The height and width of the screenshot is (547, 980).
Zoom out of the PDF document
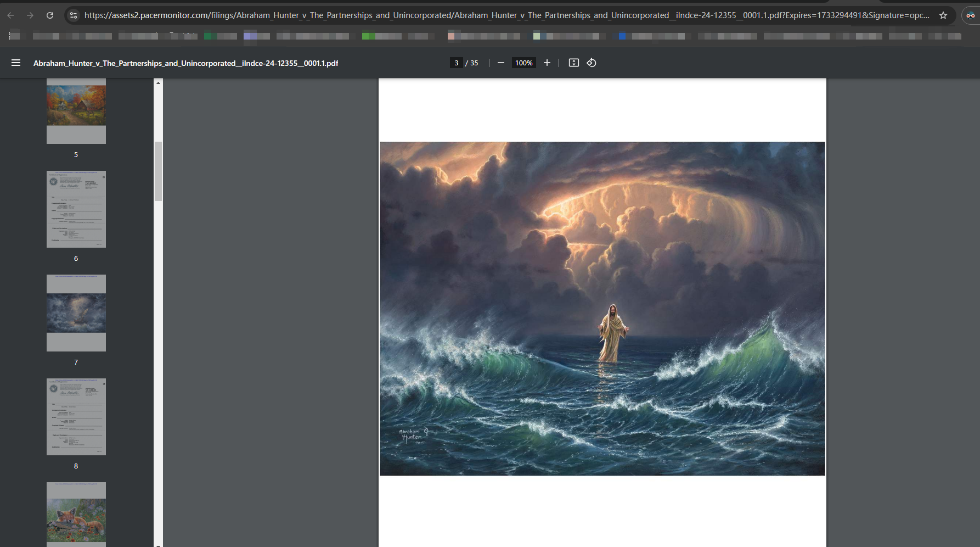point(500,63)
